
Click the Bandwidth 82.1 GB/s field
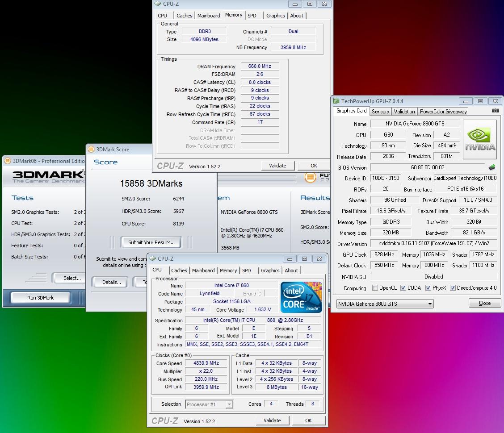pos(474,233)
